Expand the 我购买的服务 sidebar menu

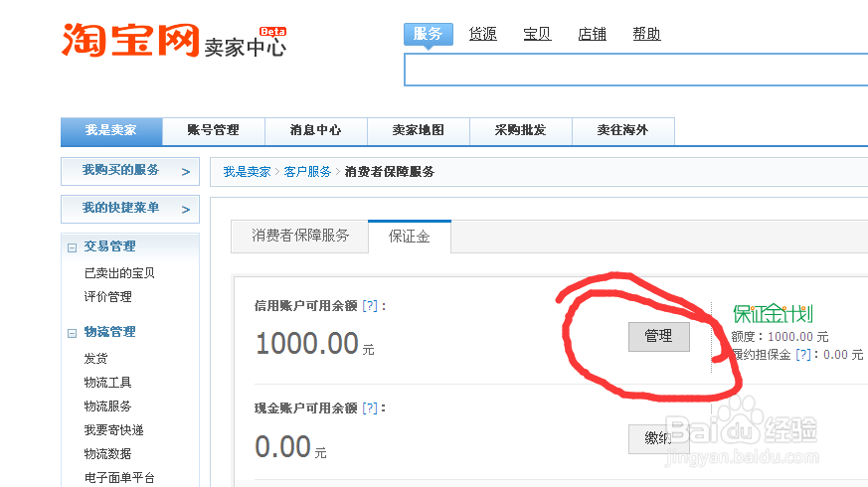pos(130,171)
